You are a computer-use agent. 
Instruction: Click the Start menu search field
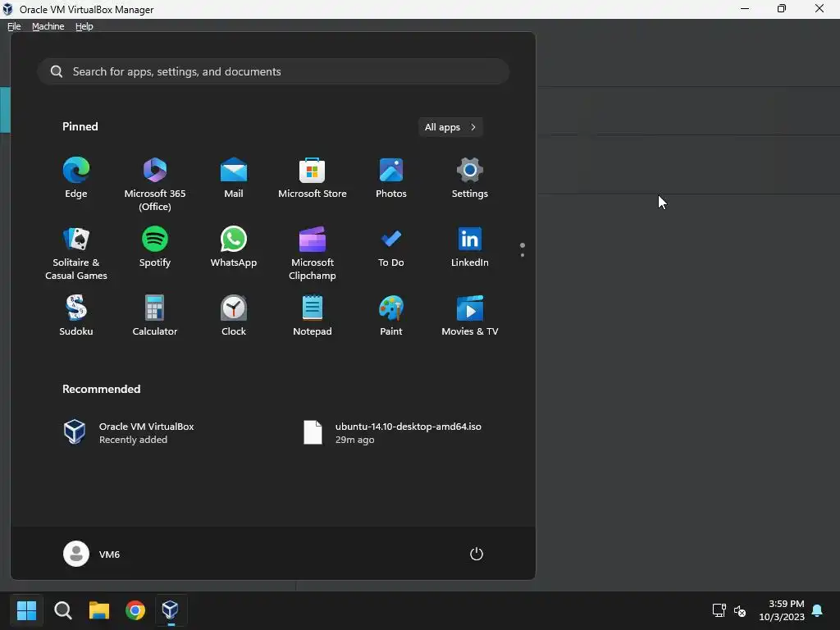click(x=273, y=71)
